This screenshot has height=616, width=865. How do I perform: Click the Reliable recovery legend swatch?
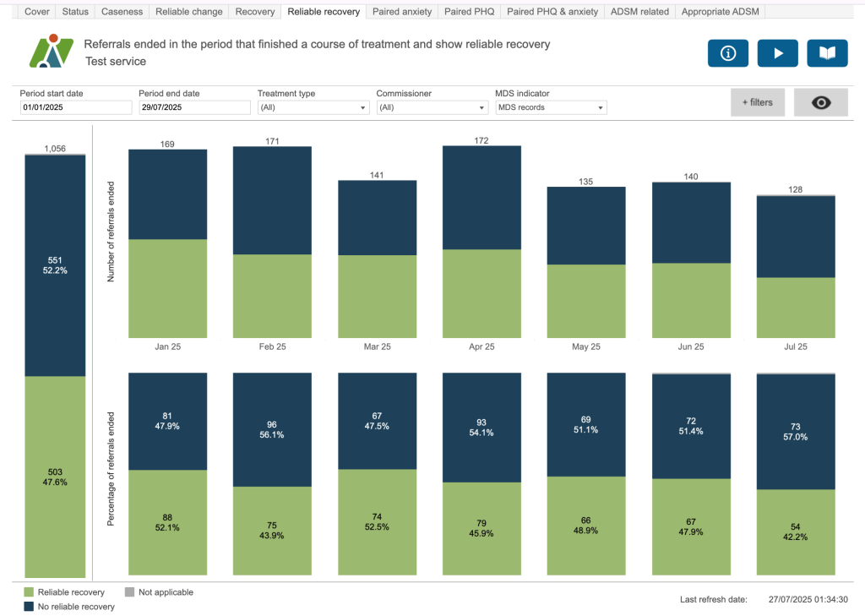[x=30, y=592]
